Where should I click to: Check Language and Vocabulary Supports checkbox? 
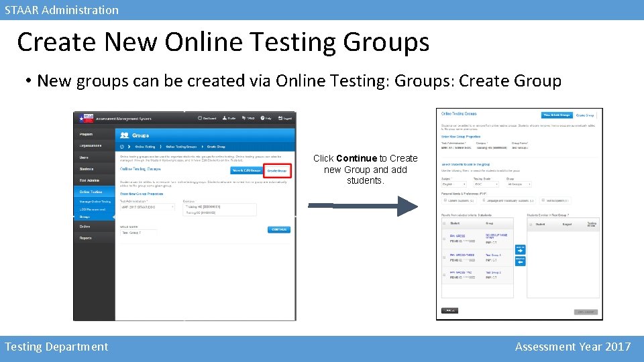484,200
